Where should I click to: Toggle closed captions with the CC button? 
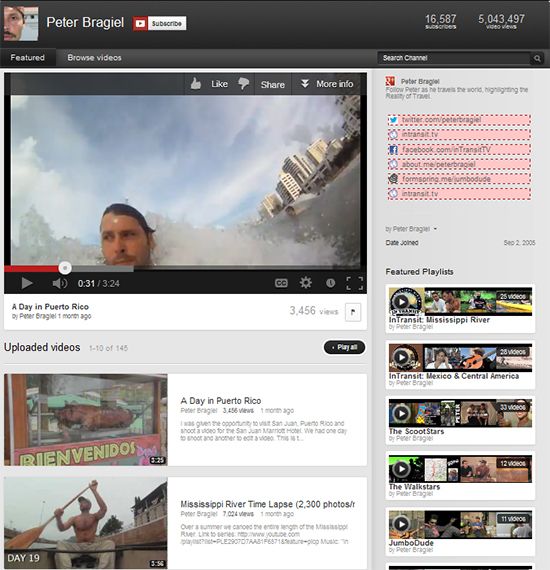click(x=281, y=283)
